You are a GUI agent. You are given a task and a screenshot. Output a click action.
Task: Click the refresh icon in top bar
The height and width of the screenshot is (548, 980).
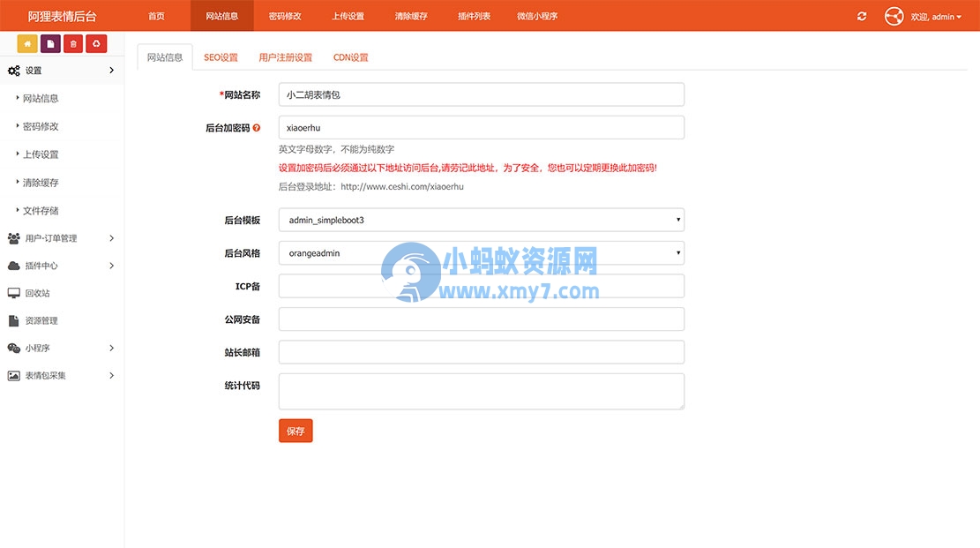(x=862, y=15)
